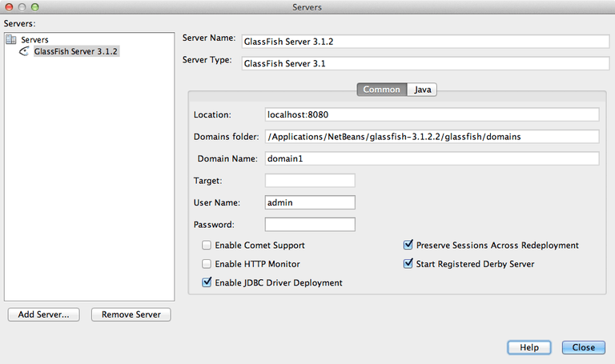Select GlassFish Server 3.1.2 in servers tree
The height and width of the screenshot is (364, 615).
click(x=76, y=51)
